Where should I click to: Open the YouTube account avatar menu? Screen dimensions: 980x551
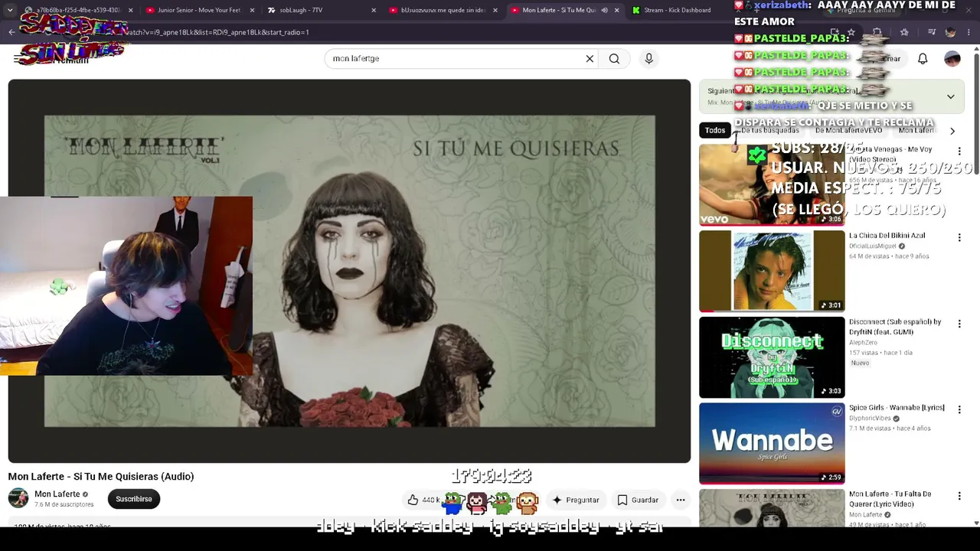pyautogui.click(x=952, y=59)
